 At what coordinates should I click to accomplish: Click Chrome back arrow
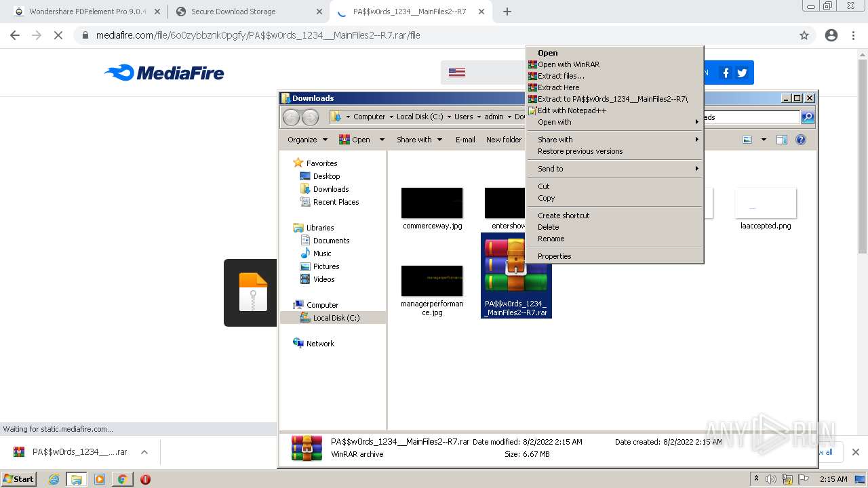tap(15, 35)
